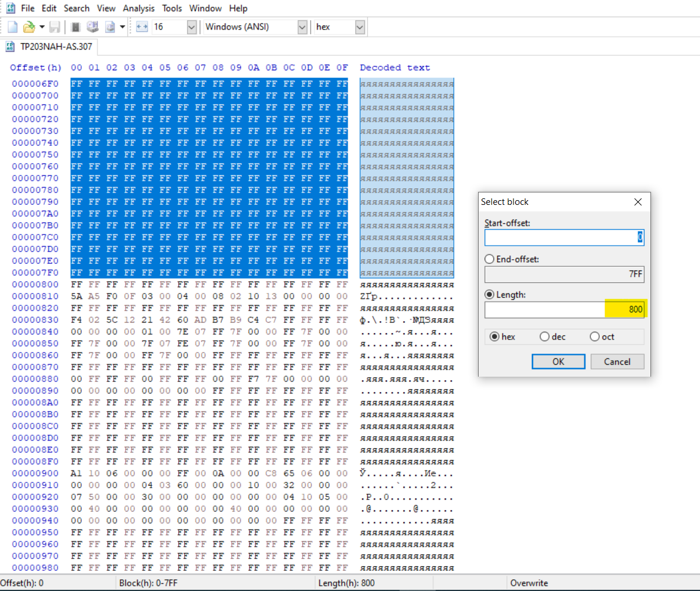The width and height of the screenshot is (700, 591).
Task: Click the New file icon
Action: point(12,27)
